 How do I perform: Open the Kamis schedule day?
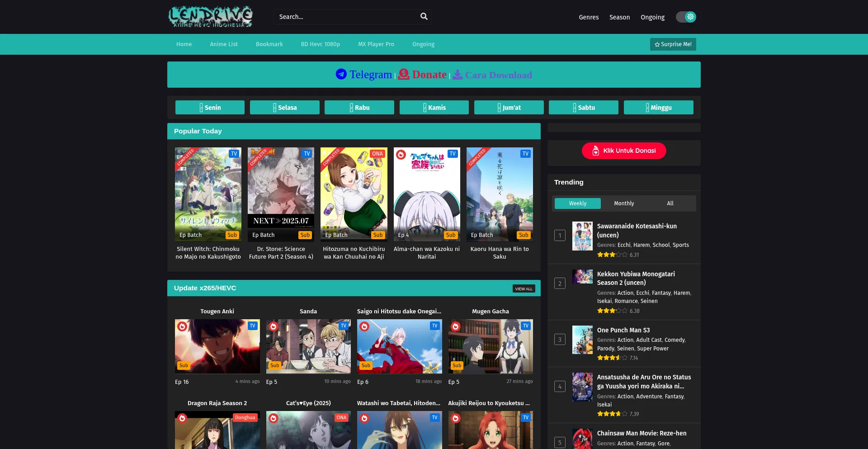pos(434,108)
